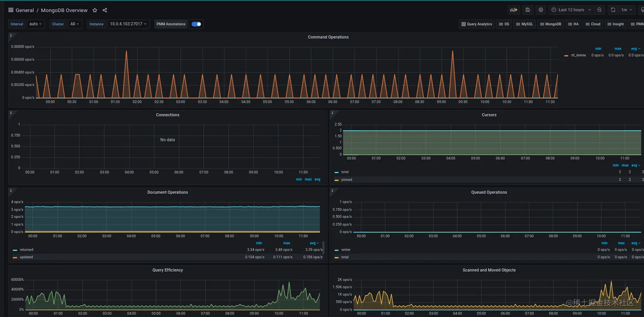Image resolution: width=644 pixels, height=317 pixels.
Task: Show info for the Cursors panel
Action: (332, 113)
